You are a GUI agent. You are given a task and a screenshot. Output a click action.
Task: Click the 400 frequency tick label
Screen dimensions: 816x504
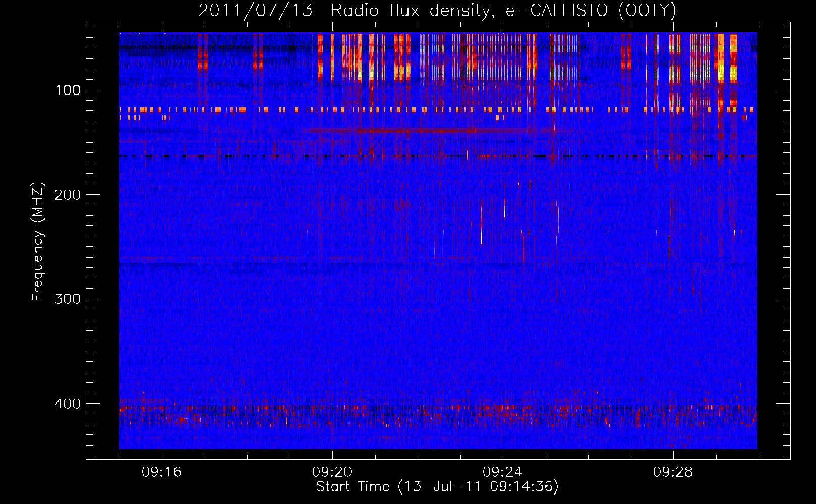(68, 404)
